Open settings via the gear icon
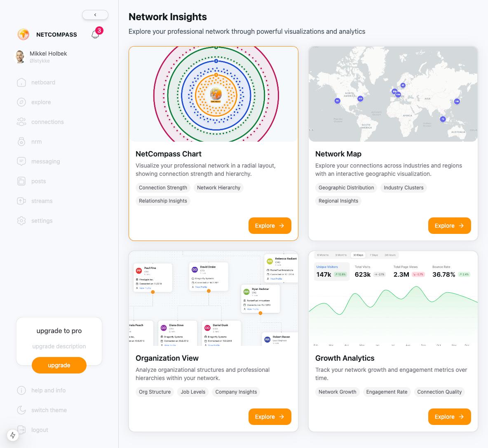Viewport: 488px width, 448px height. (x=21, y=221)
